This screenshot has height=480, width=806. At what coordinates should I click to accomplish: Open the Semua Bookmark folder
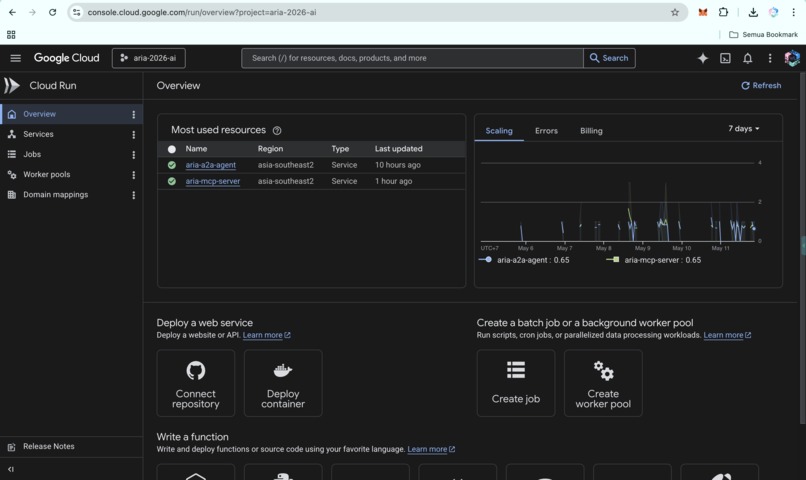763,34
